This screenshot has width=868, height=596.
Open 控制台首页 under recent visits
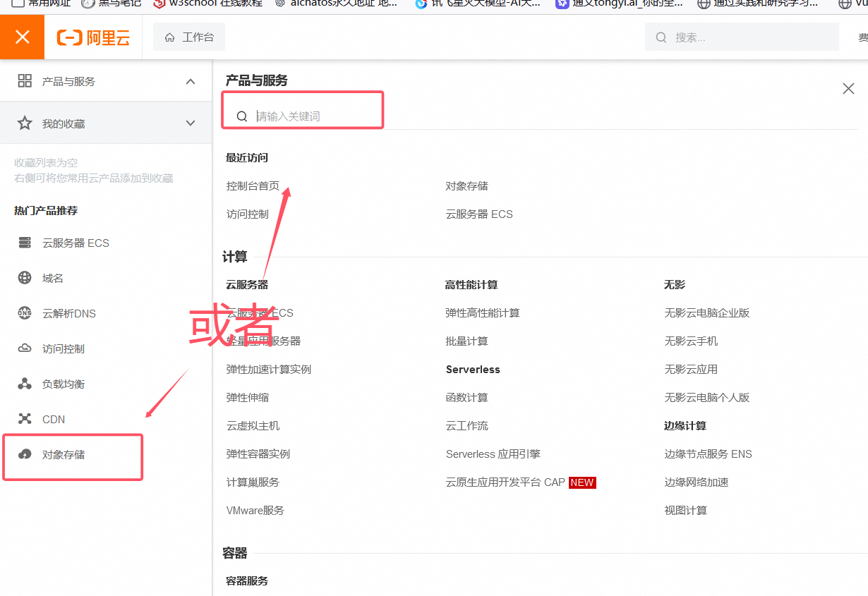(x=253, y=186)
